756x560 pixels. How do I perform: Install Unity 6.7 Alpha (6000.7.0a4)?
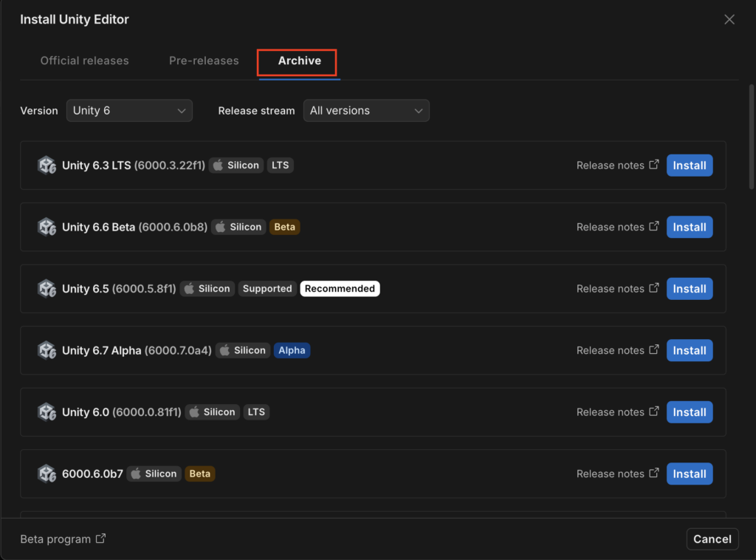point(690,351)
